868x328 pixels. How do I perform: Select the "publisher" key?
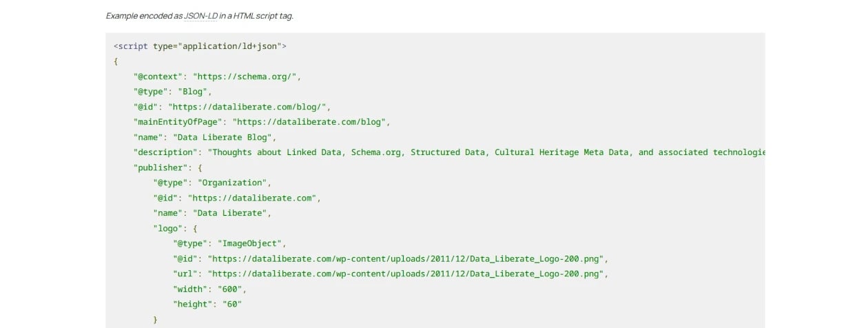point(161,167)
